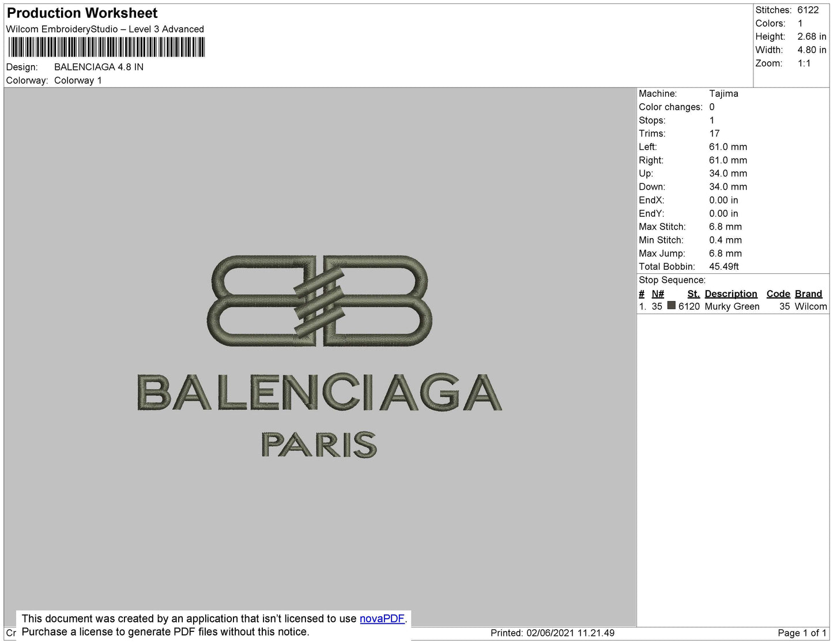This screenshot has width=833, height=644.
Task: Select the 'Murky Green' description text
Action: tap(732, 307)
